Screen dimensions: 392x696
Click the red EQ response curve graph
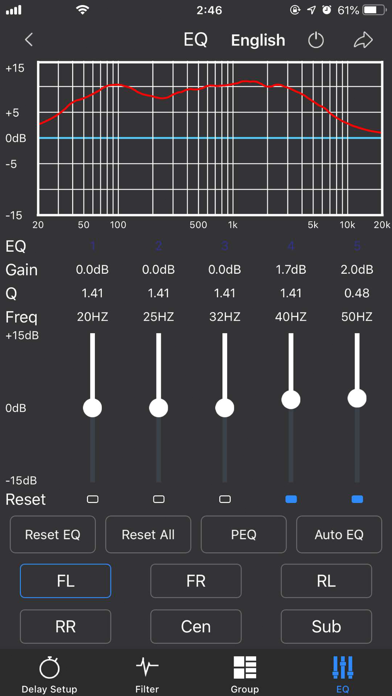tap(210, 138)
